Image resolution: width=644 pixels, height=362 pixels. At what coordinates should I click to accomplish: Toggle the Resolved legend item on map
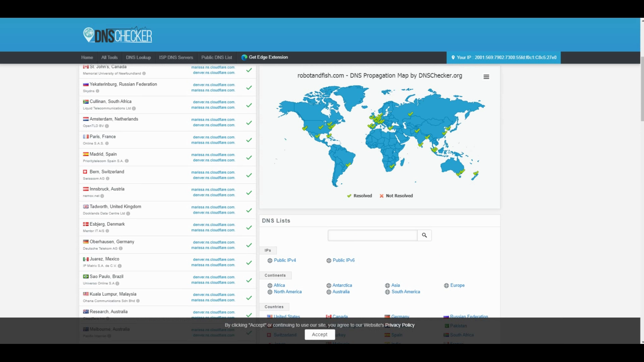pos(359,196)
